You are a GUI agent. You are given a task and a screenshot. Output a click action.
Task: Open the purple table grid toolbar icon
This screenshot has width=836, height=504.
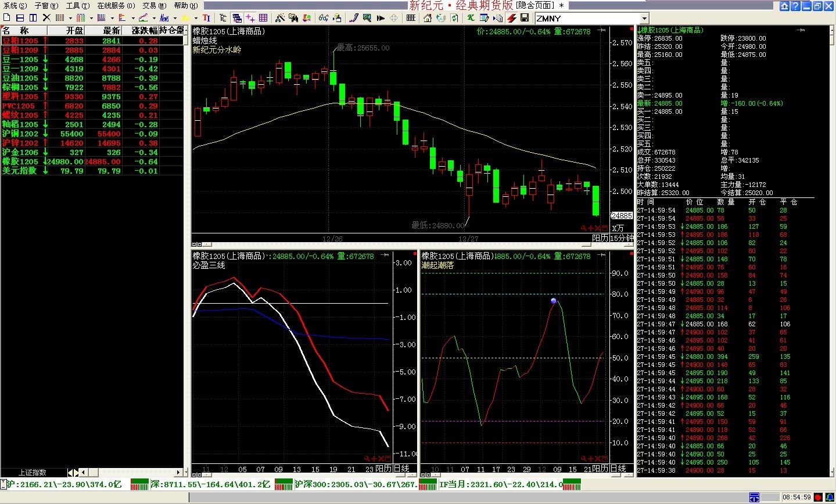click(x=263, y=18)
